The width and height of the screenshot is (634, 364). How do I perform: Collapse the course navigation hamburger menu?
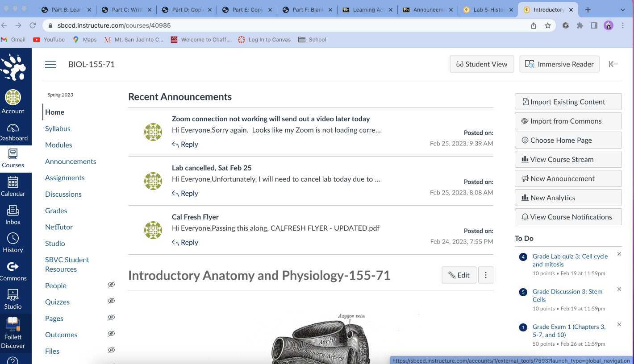(50, 64)
